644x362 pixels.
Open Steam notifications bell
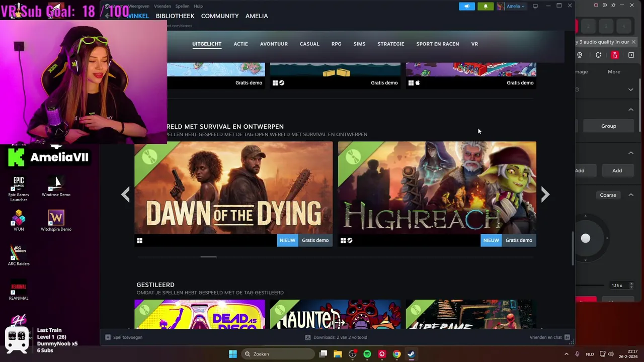486,6
